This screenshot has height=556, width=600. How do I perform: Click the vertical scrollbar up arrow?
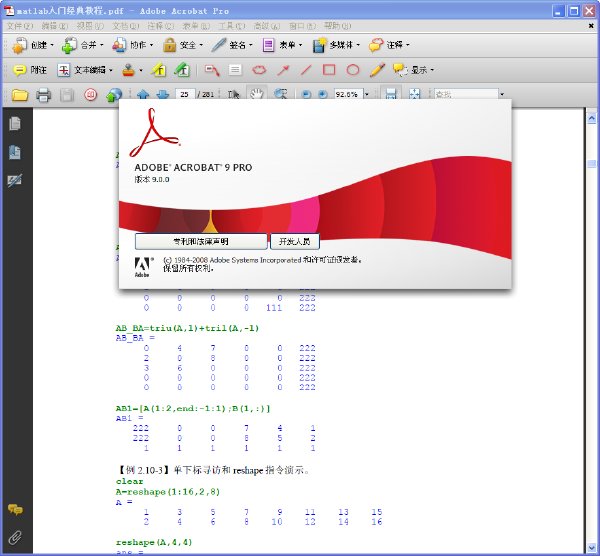click(592, 119)
